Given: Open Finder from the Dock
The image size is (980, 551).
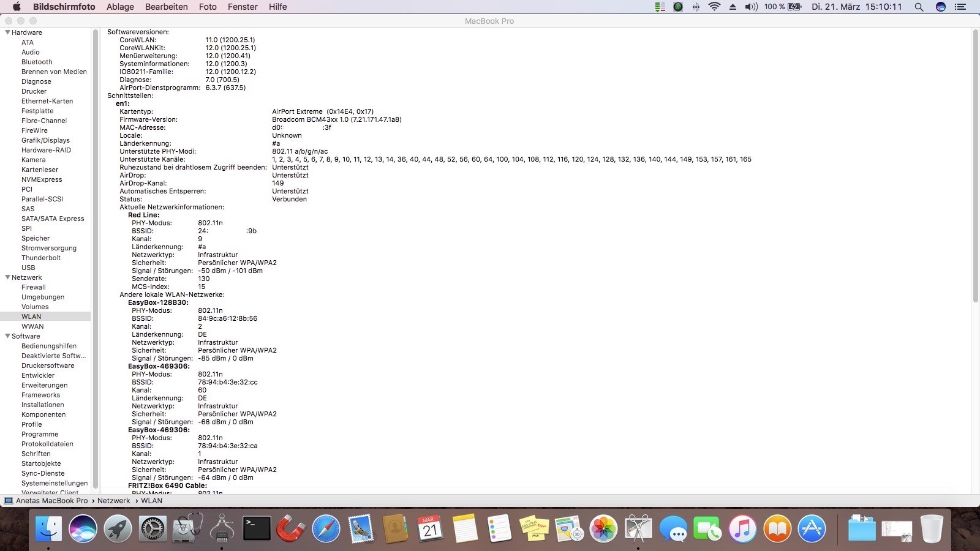Looking at the screenshot, I should pos(48,528).
